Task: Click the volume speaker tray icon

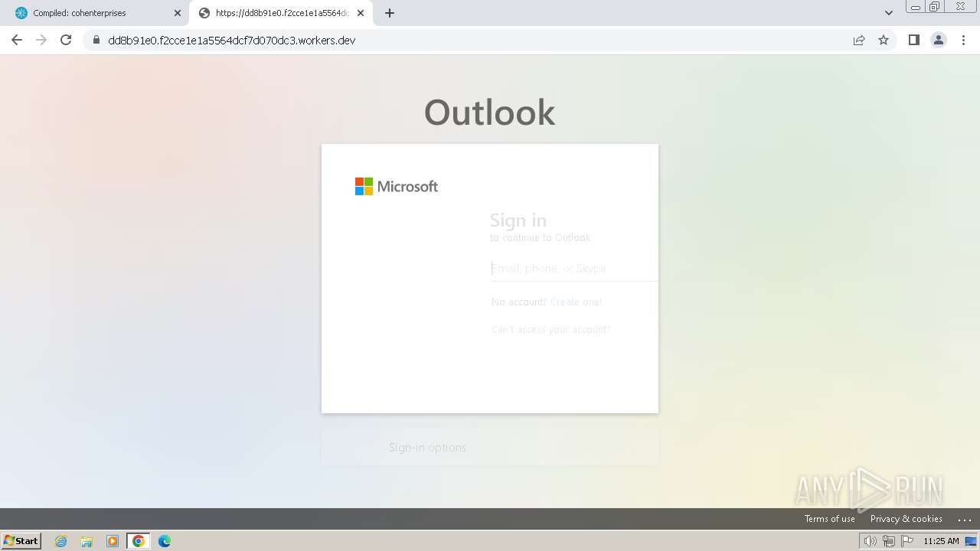Action: click(x=870, y=541)
